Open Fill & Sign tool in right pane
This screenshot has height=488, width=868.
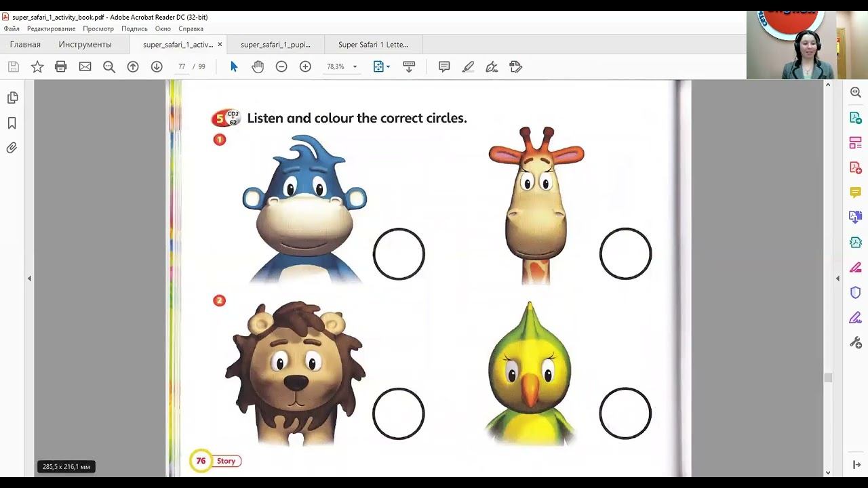coord(856,317)
